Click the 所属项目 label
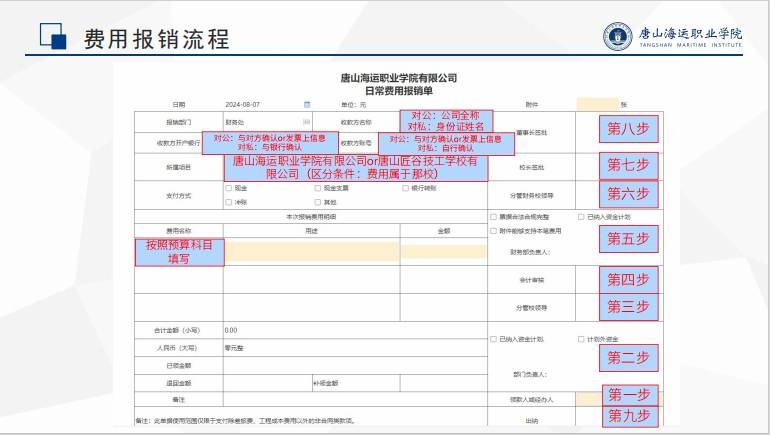The width and height of the screenshot is (770, 435). [179, 167]
